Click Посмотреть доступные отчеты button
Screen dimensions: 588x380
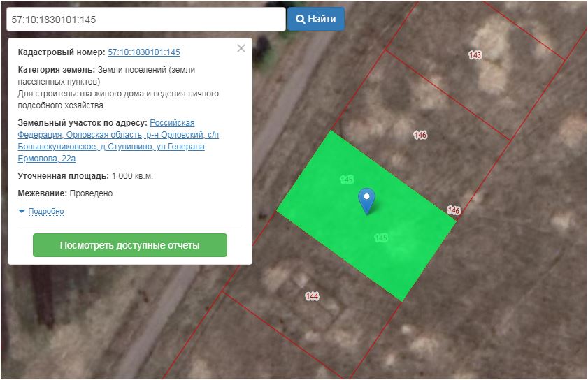130,245
